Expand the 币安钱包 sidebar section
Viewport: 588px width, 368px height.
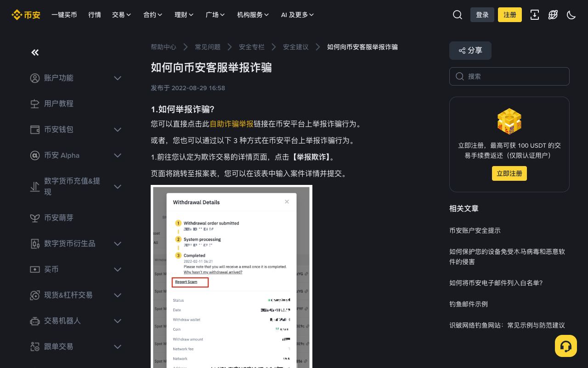(118, 130)
